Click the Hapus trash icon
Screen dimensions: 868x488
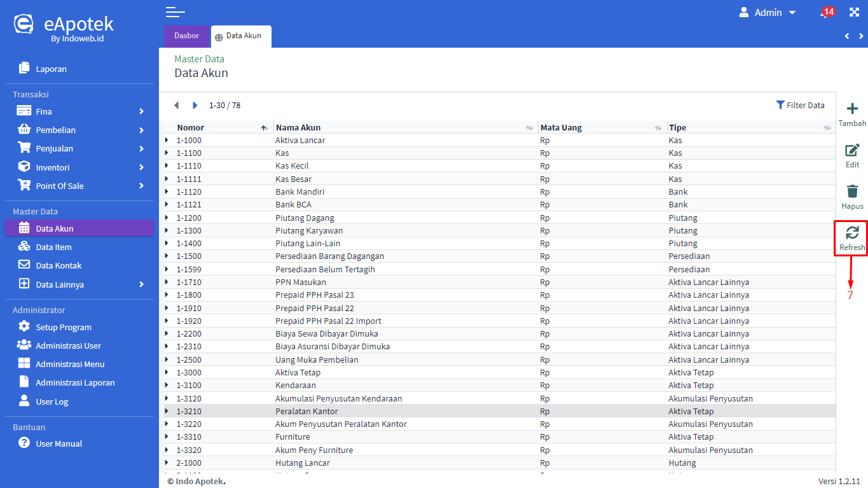pyautogui.click(x=852, y=192)
